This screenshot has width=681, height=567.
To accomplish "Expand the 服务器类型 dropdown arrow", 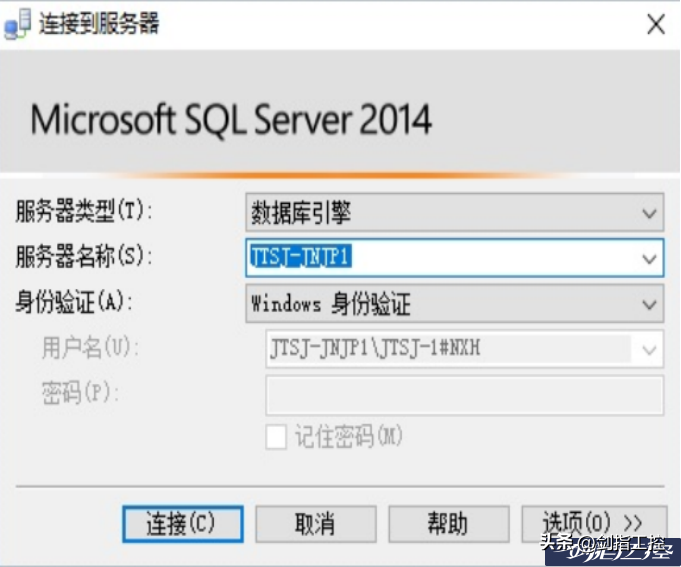I will pyautogui.click(x=650, y=212).
